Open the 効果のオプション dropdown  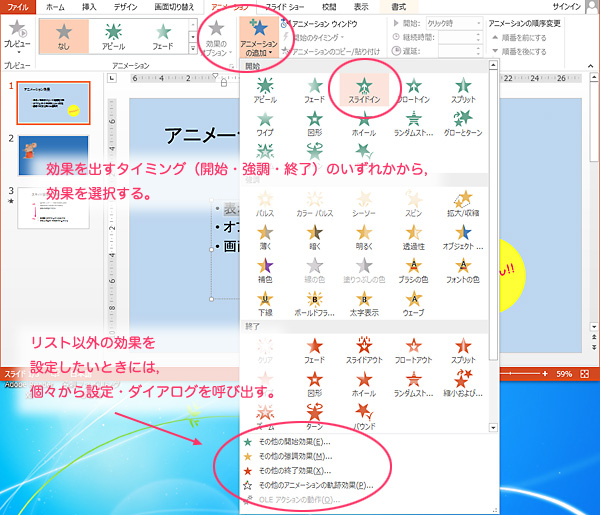(x=216, y=37)
